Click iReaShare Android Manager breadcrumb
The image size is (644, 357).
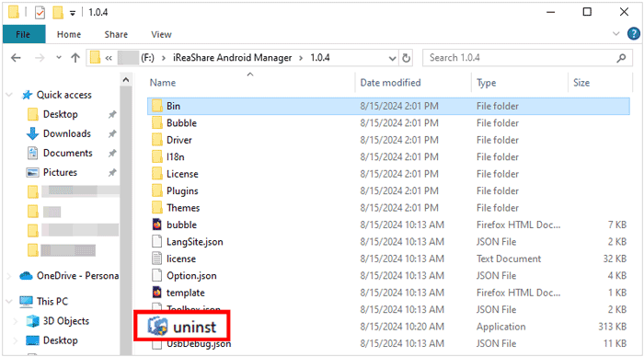[x=232, y=58]
